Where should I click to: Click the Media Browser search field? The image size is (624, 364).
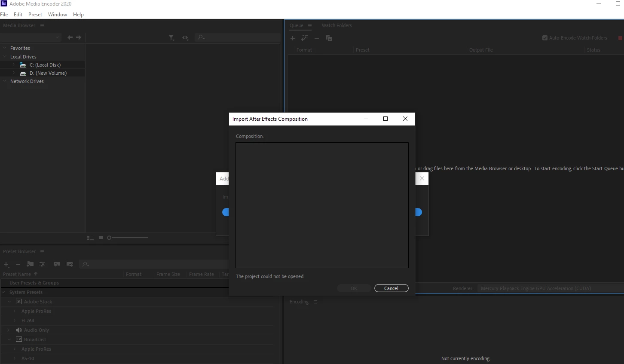(237, 37)
